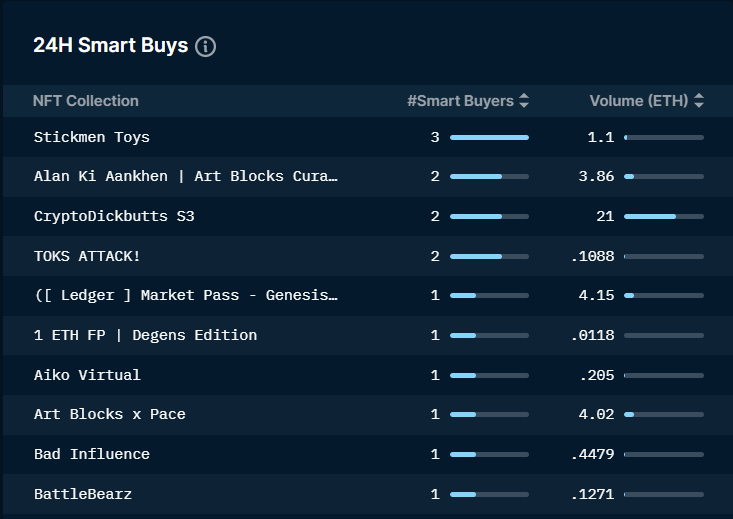This screenshot has height=519, width=733.
Task: Select the CryptoDickbutts S3 row
Action: point(114,216)
